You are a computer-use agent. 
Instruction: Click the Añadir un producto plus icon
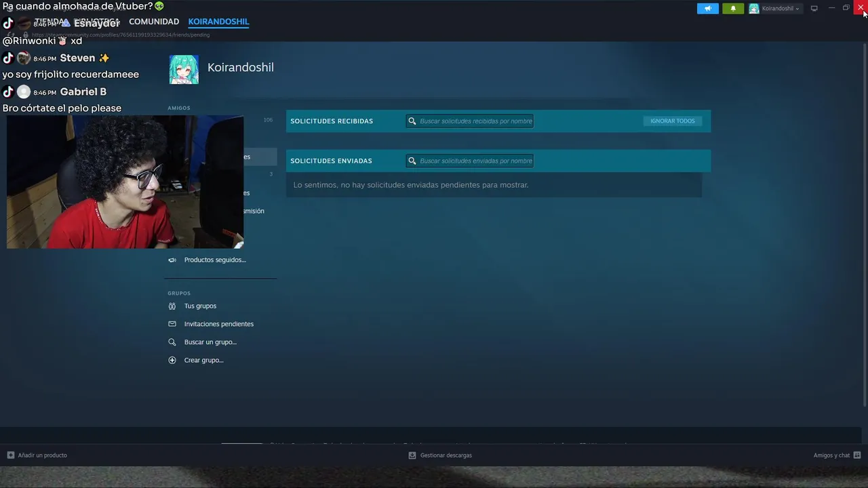11,455
